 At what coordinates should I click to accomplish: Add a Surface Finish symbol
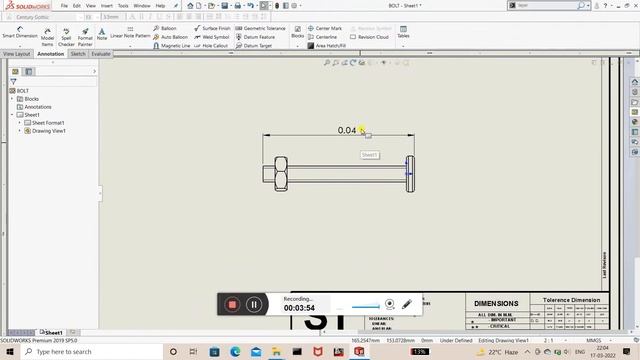pyautogui.click(x=212, y=28)
